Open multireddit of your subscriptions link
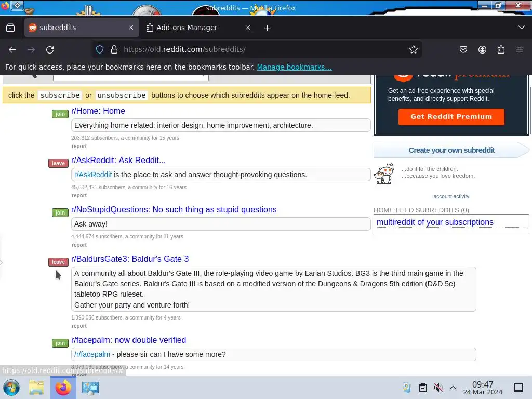Viewport: 532px width, 399px height. (435, 222)
